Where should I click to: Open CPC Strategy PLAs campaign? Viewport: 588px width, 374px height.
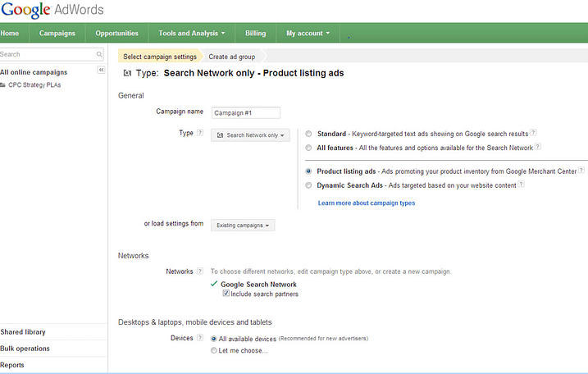(34, 84)
